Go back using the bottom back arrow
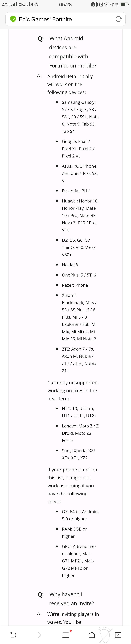 tap(13, 635)
